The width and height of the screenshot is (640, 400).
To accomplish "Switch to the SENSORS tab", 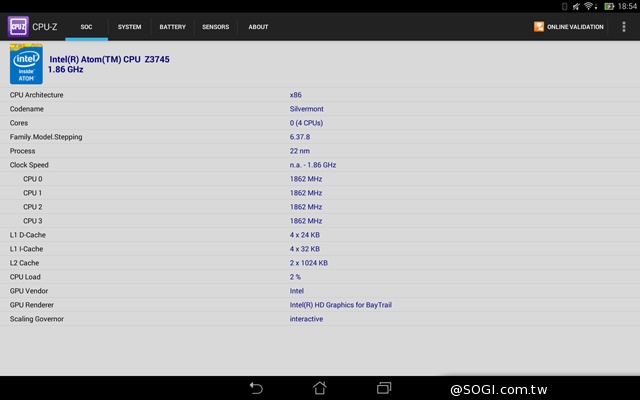I will click(216, 27).
